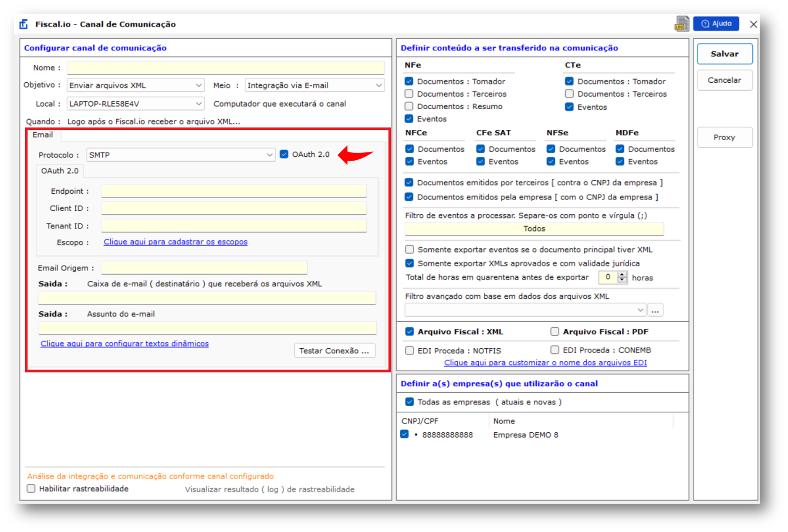Toggle CFe SAT Eventos checkbox
The width and height of the screenshot is (788, 532).
[x=480, y=162]
